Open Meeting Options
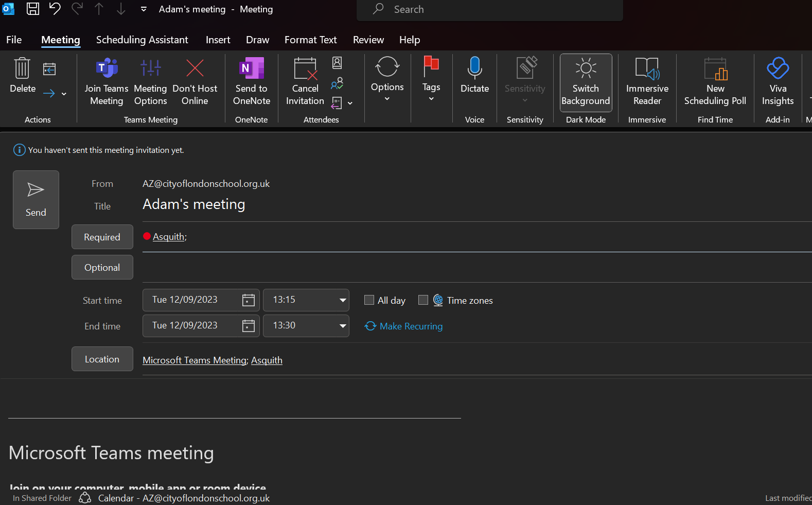812x505 pixels. (150, 82)
